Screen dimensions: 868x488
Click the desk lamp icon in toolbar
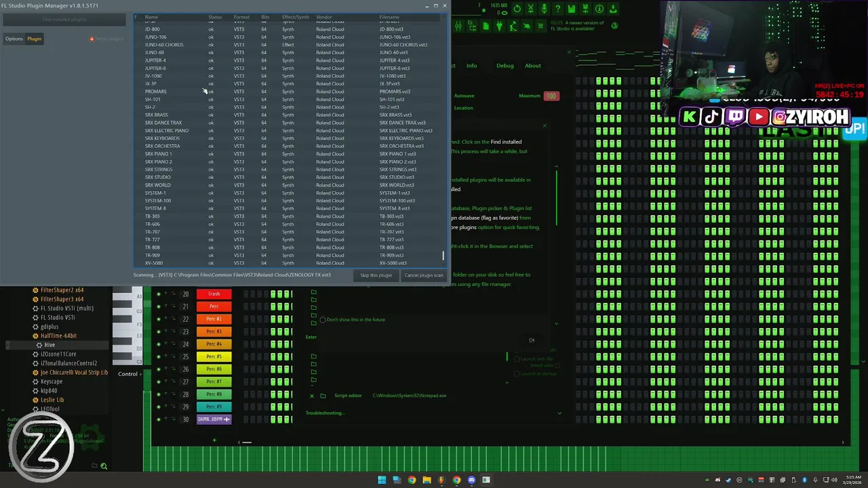(x=513, y=26)
